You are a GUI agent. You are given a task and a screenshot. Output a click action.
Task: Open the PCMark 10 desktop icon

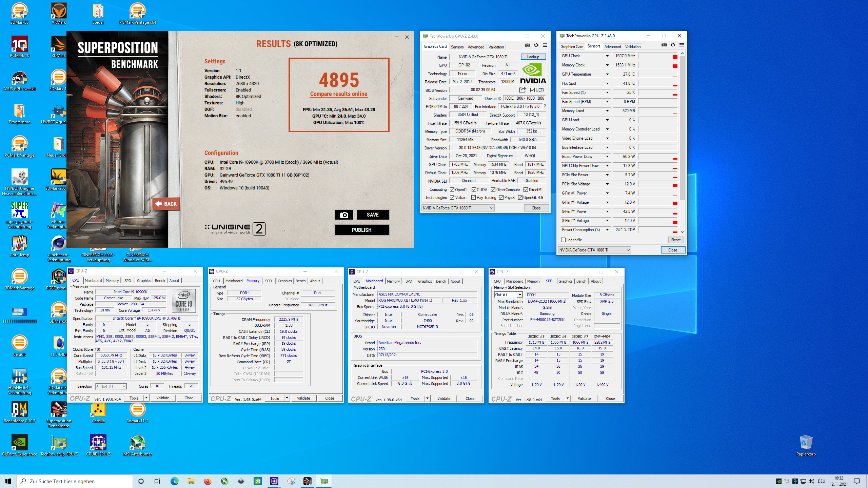point(19,47)
